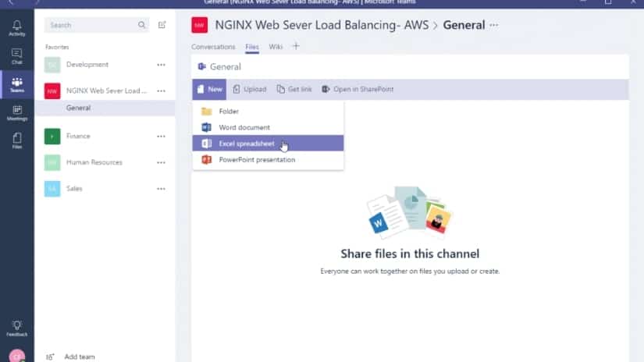The width and height of the screenshot is (644, 362).
Task: Create a new Word document
Action: (x=268, y=127)
